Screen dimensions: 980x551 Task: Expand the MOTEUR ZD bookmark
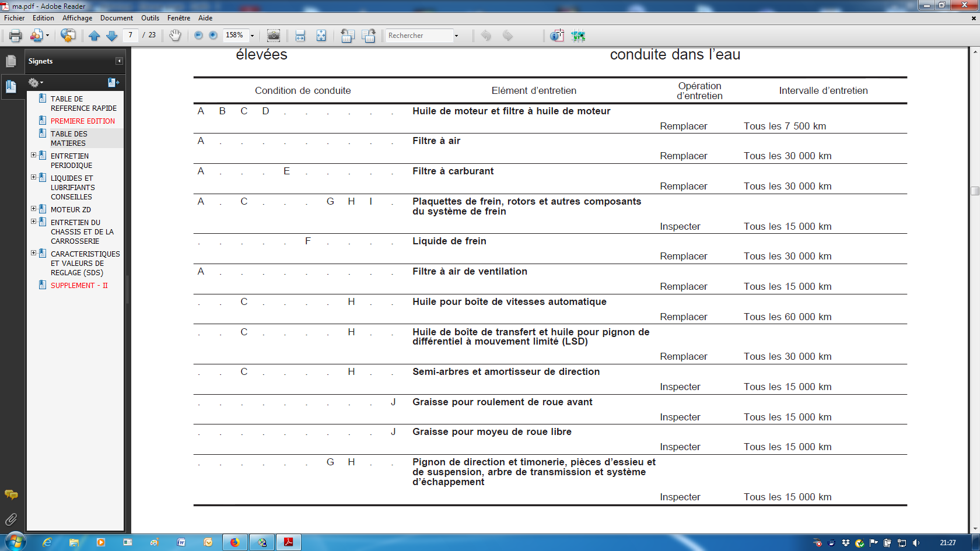(x=33, y=209)
